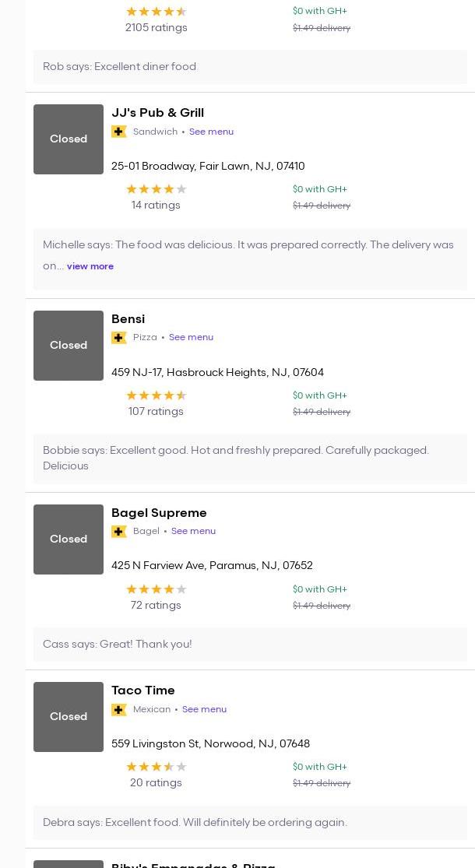
Task: Select the Bagel Supreme restaurant name
Action: click(x=159, y=513)
